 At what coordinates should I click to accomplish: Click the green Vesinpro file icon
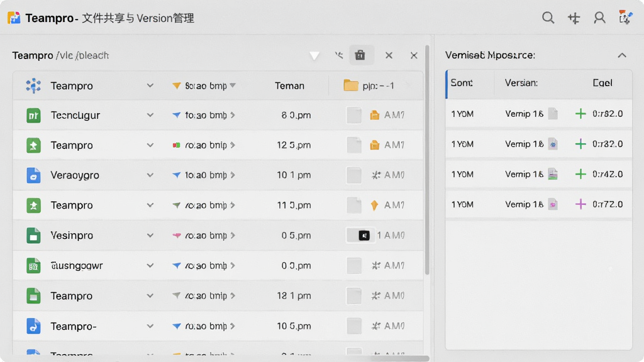pos(33,236)
